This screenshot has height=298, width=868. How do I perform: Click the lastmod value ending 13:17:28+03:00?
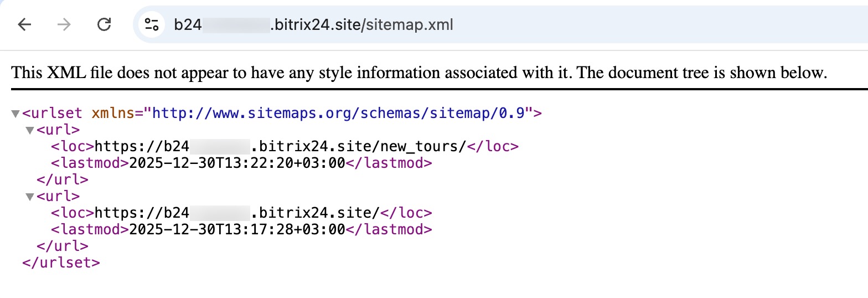236,229
